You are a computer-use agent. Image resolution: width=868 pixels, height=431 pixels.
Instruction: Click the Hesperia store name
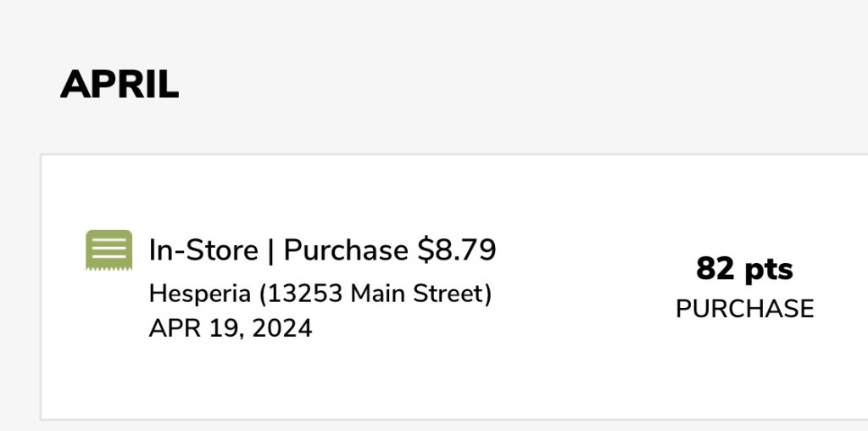point(200,294)
